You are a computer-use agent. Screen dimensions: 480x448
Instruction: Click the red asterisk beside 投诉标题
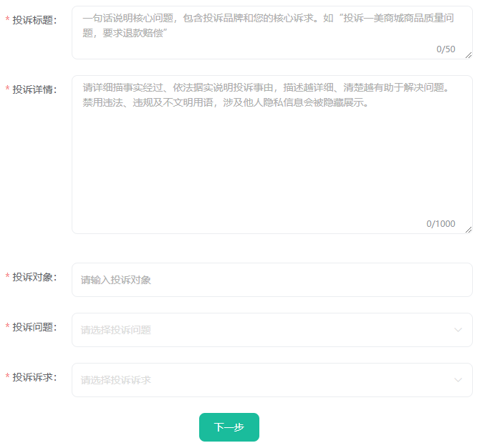tap(7, 20)
